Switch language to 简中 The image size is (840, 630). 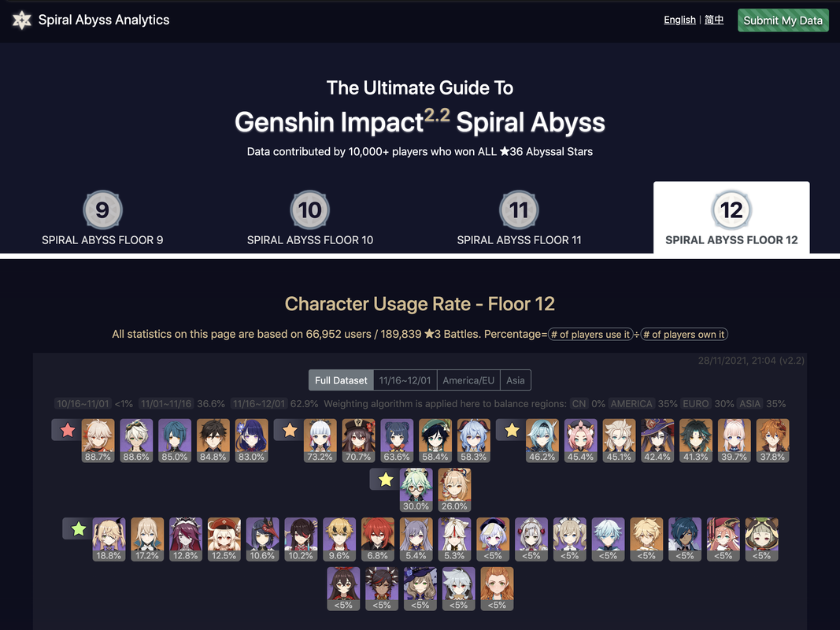(713, 20)
